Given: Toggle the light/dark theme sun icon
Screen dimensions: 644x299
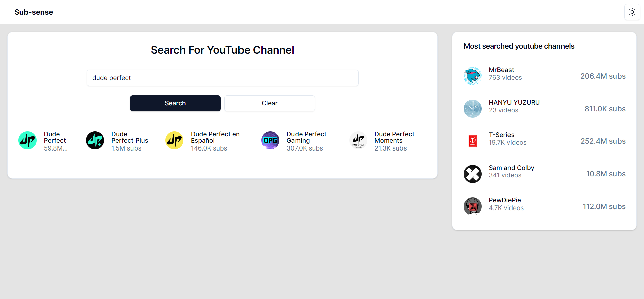Looking at the screenshot, I should 632,12.
